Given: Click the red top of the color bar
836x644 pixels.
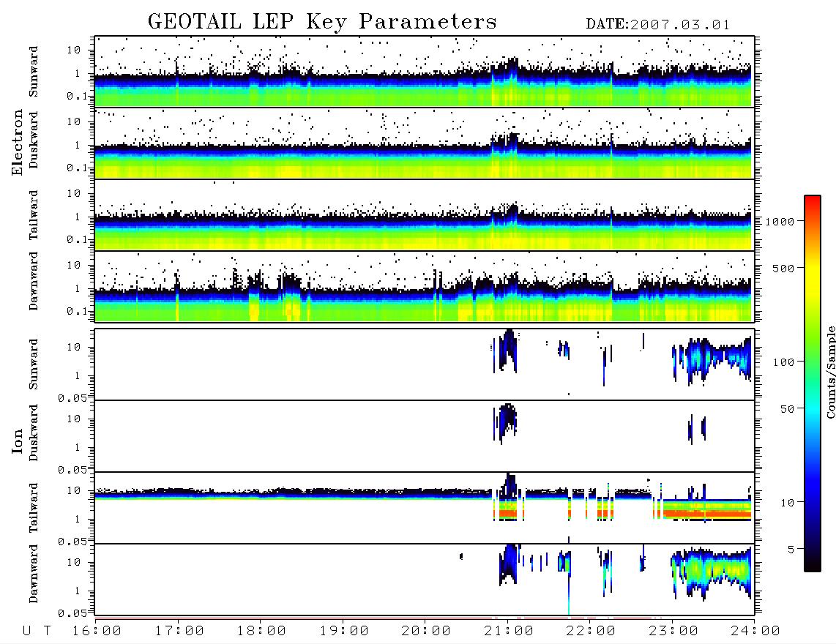Looking at the screenshot, I should tap(813, 203).
